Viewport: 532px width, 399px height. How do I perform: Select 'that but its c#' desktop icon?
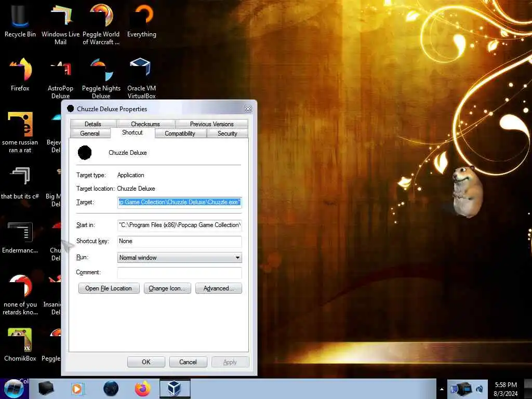(20, 182)
